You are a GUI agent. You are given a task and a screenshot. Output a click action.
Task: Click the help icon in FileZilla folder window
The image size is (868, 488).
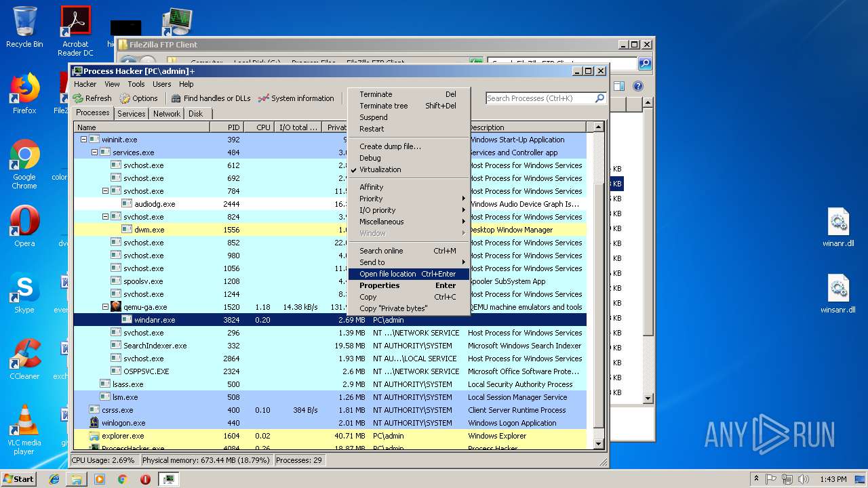tap(637, 86)
